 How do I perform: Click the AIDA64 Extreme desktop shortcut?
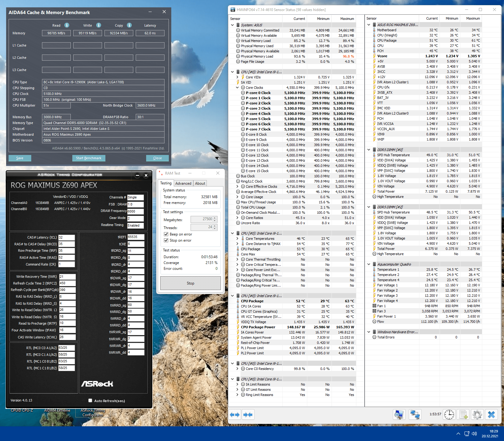click(57, 410)
